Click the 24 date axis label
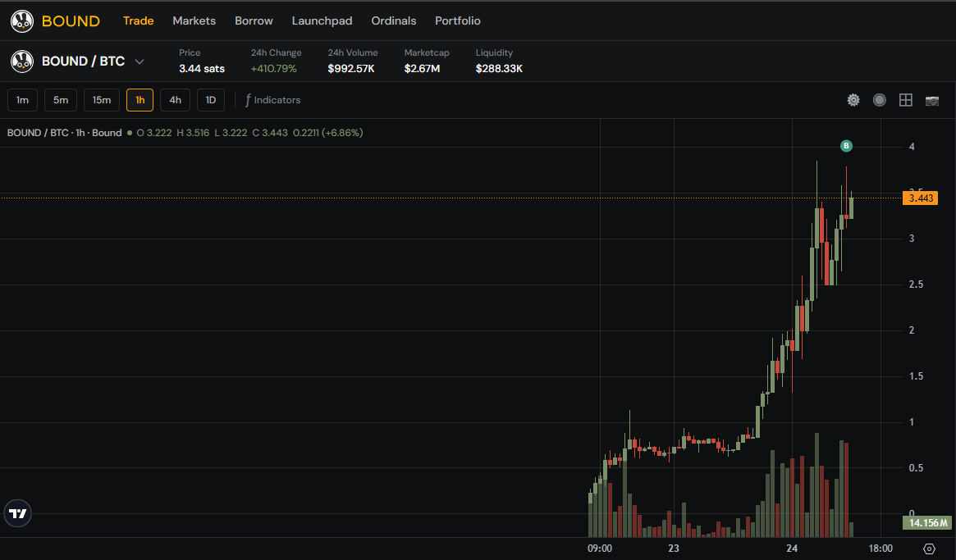This screenshot has width=956, height=560. 791,549
